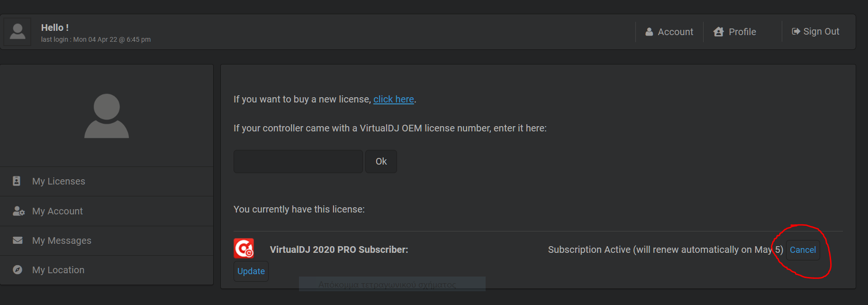Cancel the PRO subscription renewal
The image size is (868, 305).
tap(803, 250)
